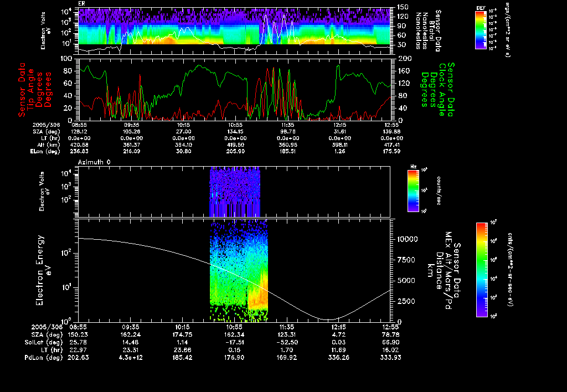Image resolution: width=567 pixels, height=392 pixels.
Task: Click the altitude value 420.68
Action: [78, 145]
